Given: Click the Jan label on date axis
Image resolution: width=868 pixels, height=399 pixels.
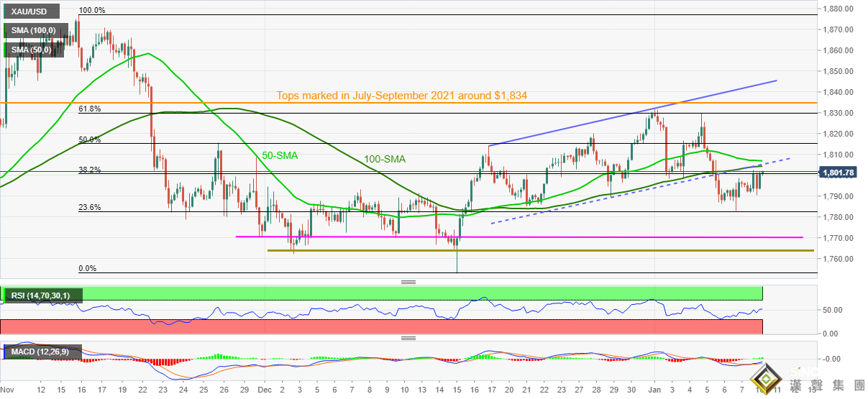Looking at the screenshot, I should pos(654,390).
